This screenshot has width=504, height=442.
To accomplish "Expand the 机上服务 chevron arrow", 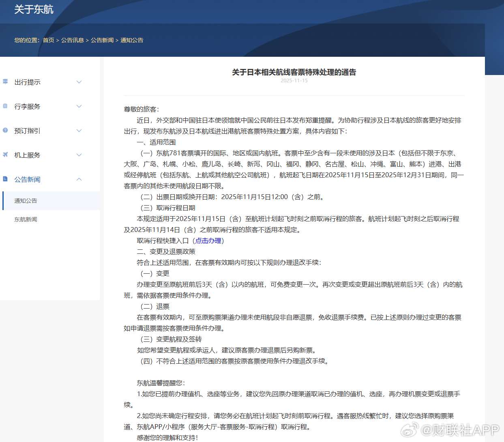I will point(79,155).
